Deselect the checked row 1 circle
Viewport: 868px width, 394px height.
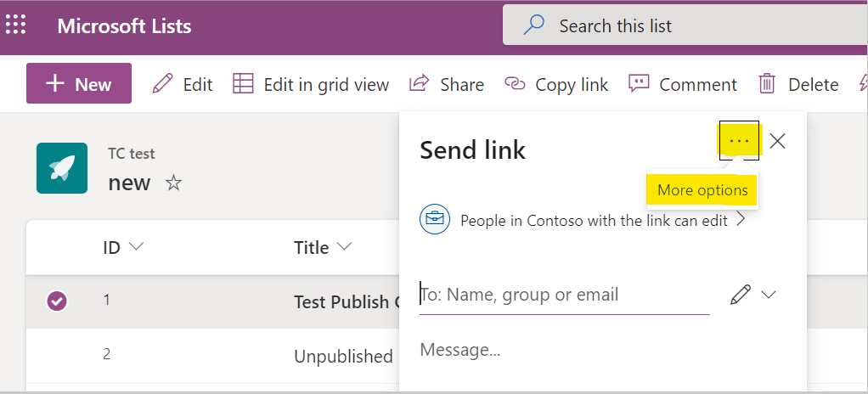[x=57, y=301]
